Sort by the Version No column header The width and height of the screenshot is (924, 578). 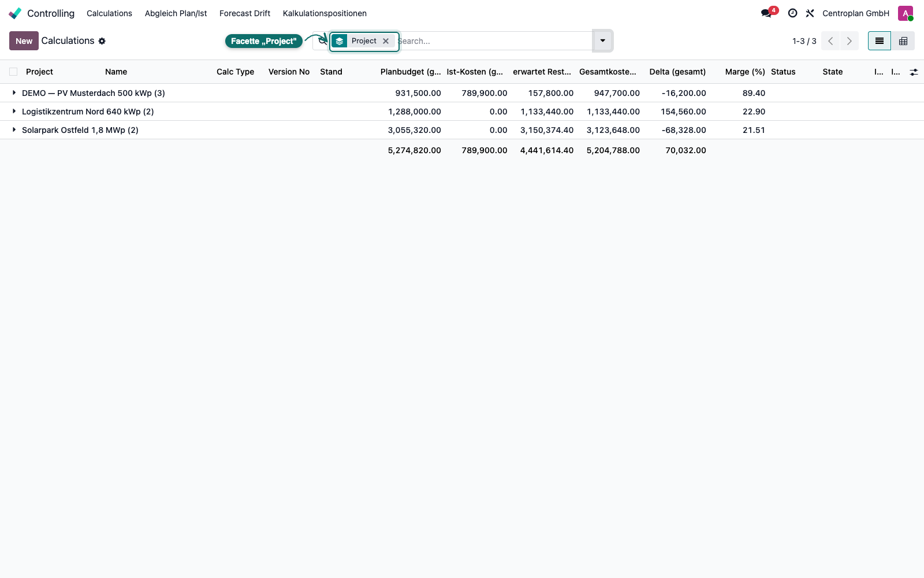[289, 72]
